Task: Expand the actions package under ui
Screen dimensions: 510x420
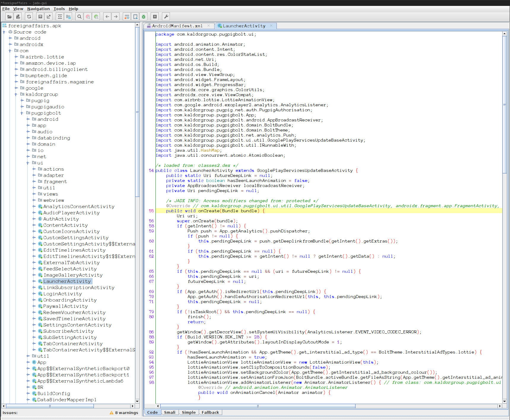Action: 34,169
